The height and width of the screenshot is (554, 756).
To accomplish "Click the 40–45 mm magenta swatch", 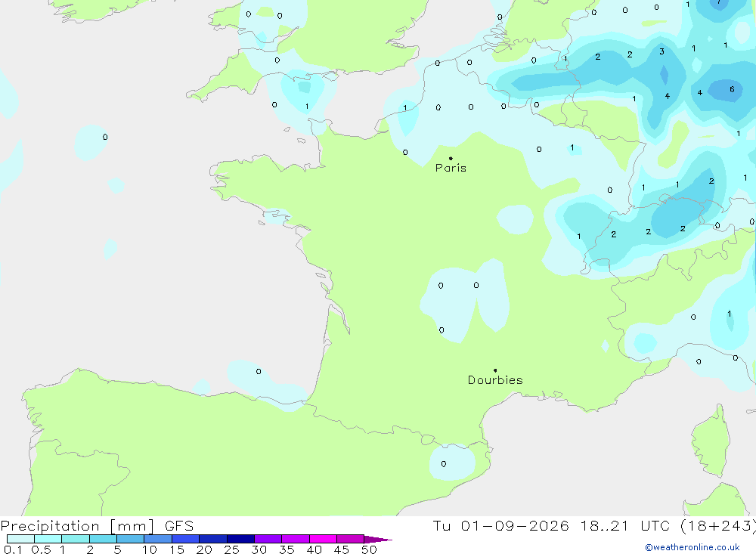I will point(323,539).
